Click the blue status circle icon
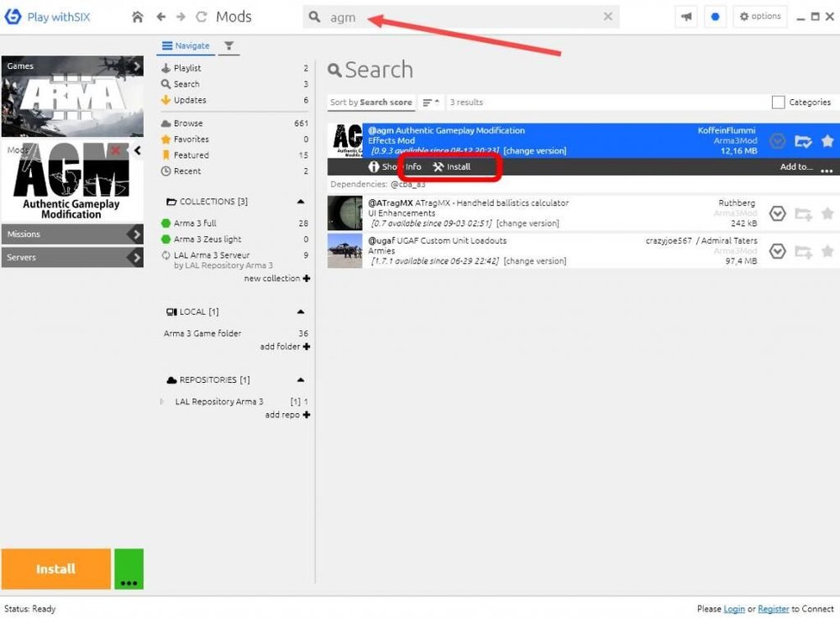Image resolution: width=840 pixels, height=619 pixels. [715, 17]
